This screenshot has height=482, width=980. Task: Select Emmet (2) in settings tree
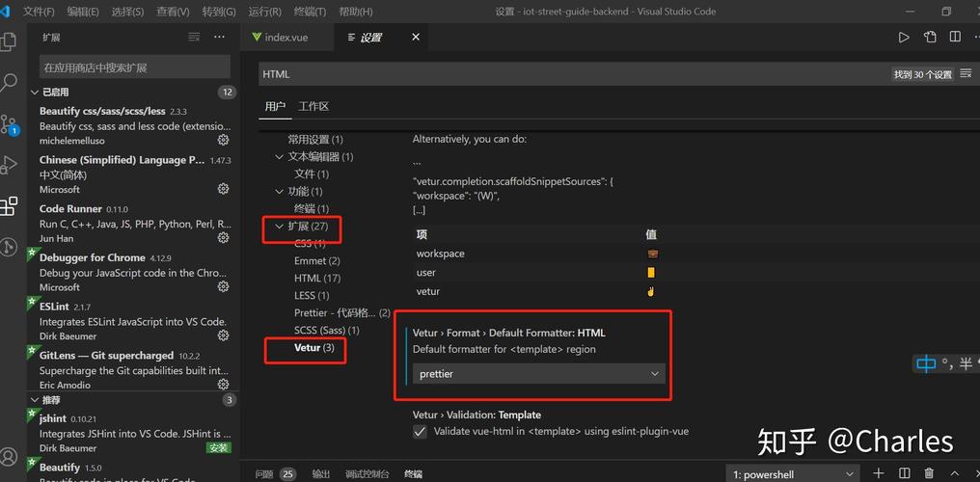click(x=317, y=261)
